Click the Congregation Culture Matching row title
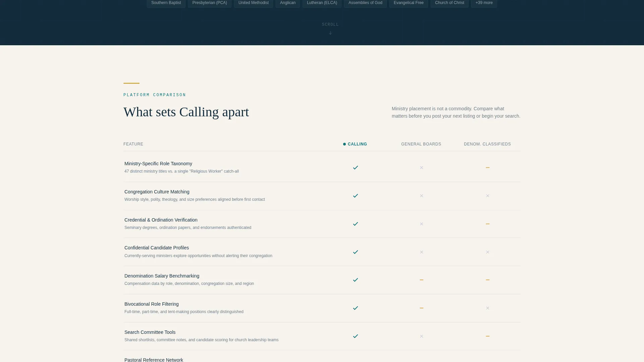The image size is (644, 362). [157, 192]
